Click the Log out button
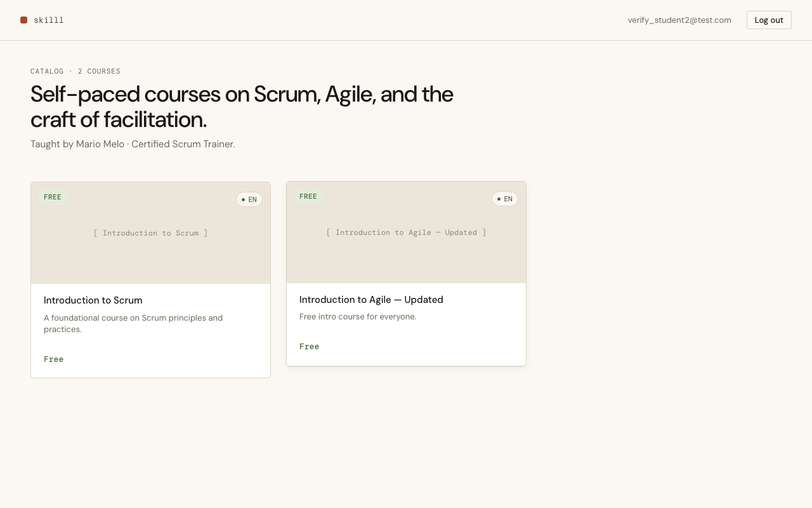812x508 pixels. (769, 20)
